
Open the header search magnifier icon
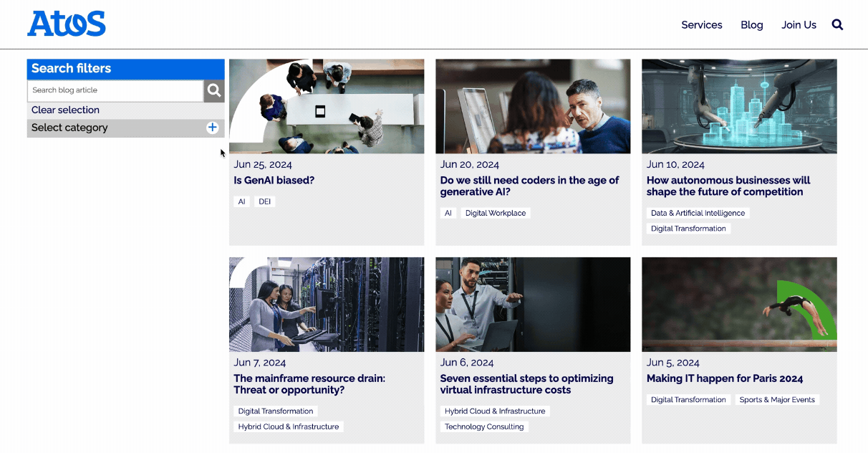point(837,24)
